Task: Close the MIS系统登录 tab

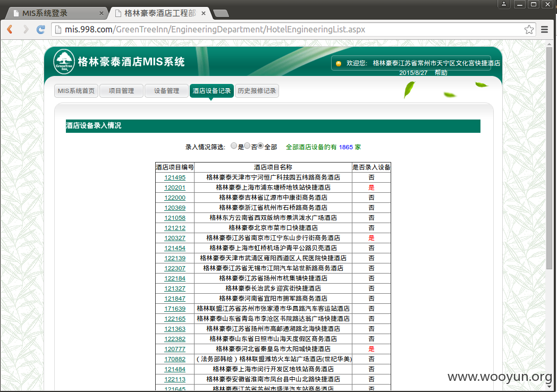Action: (101, 13)
